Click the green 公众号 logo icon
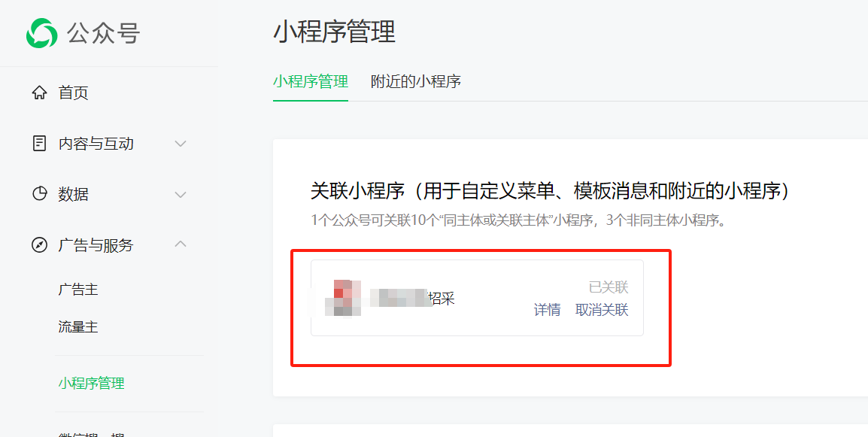This screenshot has width=868, height=437. [x=41, y=33]
